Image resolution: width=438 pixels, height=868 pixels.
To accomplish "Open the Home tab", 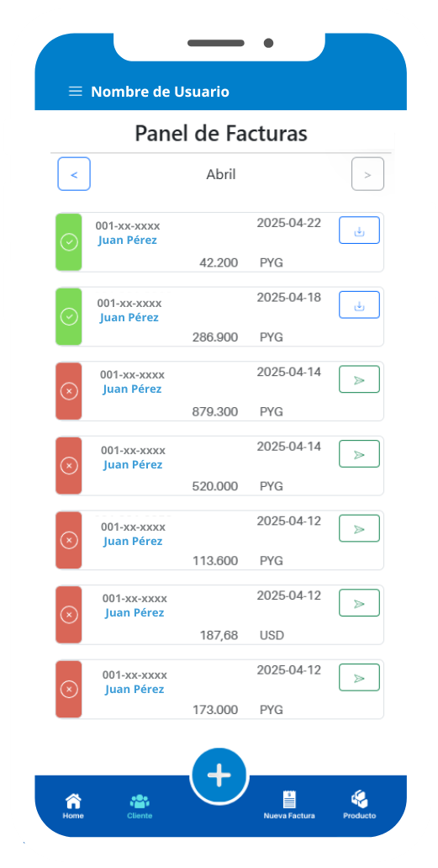I will [73, 806].
